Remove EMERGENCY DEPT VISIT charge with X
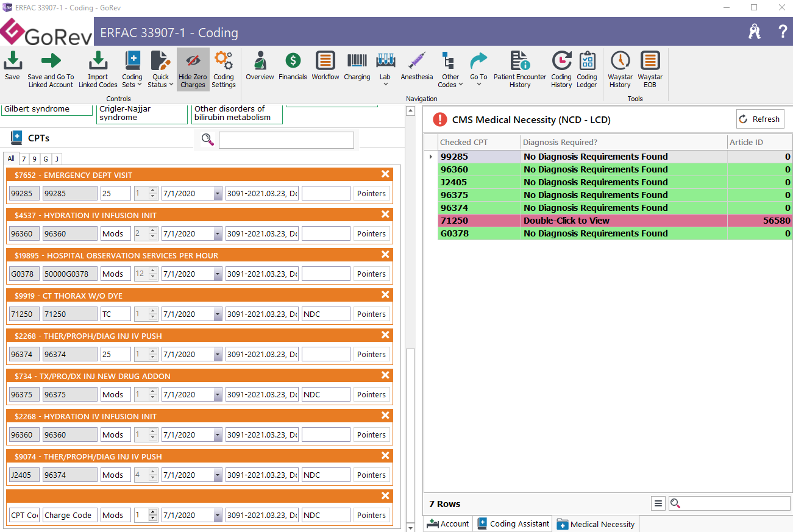The width and height of the screenshot is (793, 532). coord(385,174)
